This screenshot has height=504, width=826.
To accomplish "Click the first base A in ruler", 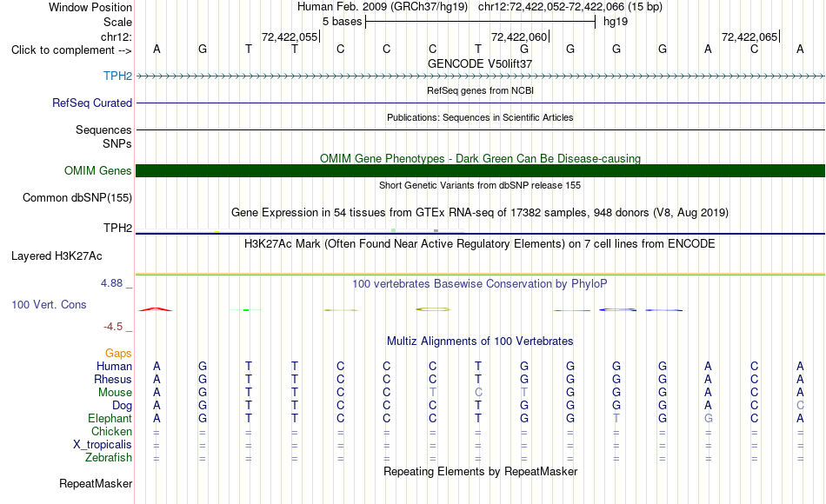I will pyautogui.click(x=157, y=49).
